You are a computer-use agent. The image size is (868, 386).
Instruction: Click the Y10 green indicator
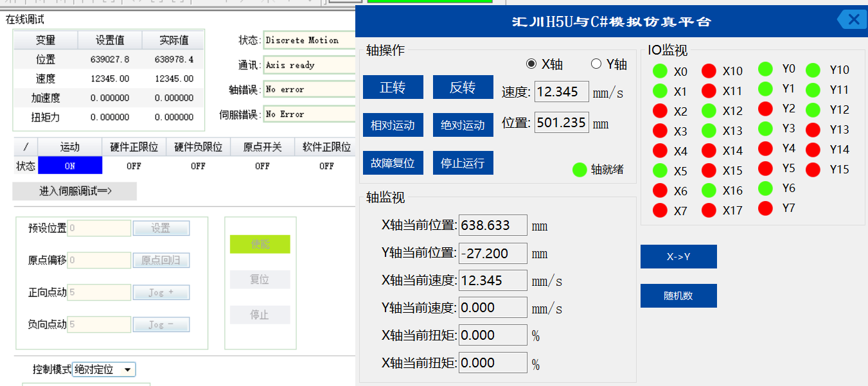[813, 70]
